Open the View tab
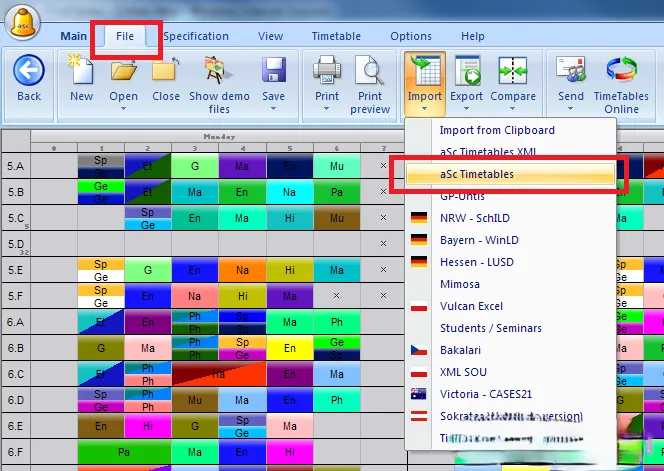Image resolution: width=664 pixels, height=471 pixels. [x=270, y=36]
